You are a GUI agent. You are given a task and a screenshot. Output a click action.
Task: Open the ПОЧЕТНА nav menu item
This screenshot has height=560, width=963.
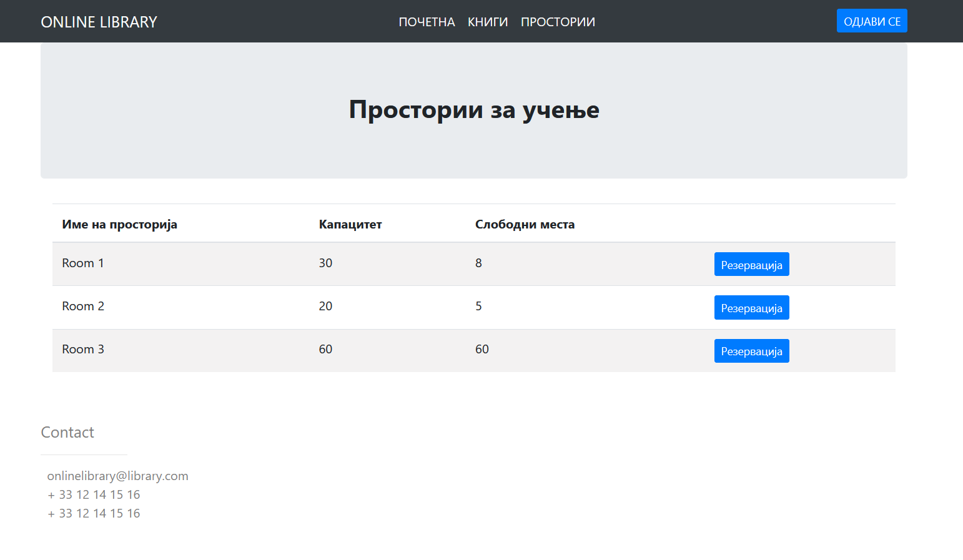point(427,22)
